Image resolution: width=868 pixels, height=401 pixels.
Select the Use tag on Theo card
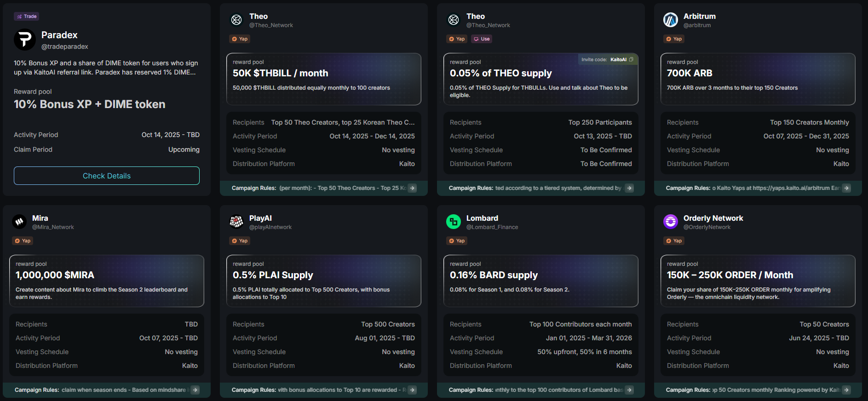(482, 39)
